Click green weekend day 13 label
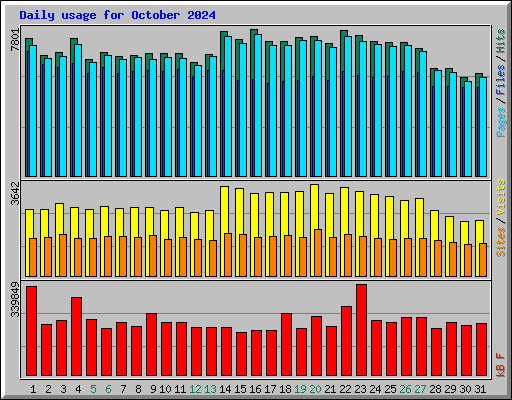The image size is (512, 400). point(210,389)
